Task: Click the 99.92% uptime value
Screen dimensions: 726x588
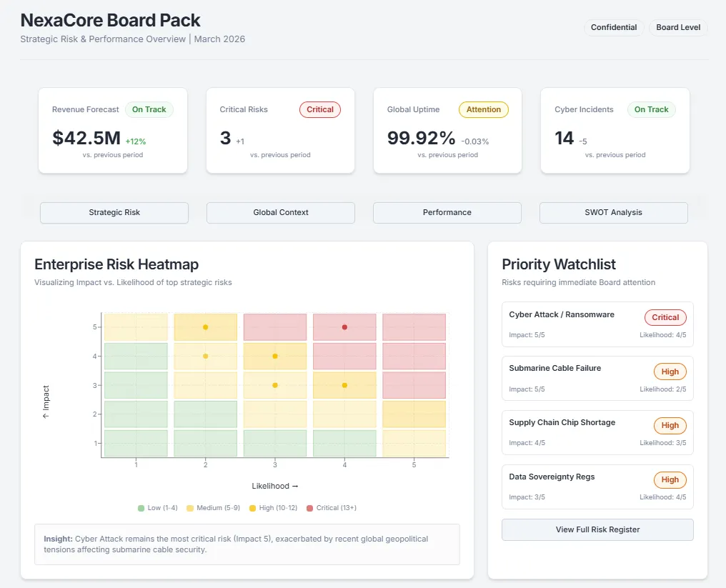Action: coord(422,138)
